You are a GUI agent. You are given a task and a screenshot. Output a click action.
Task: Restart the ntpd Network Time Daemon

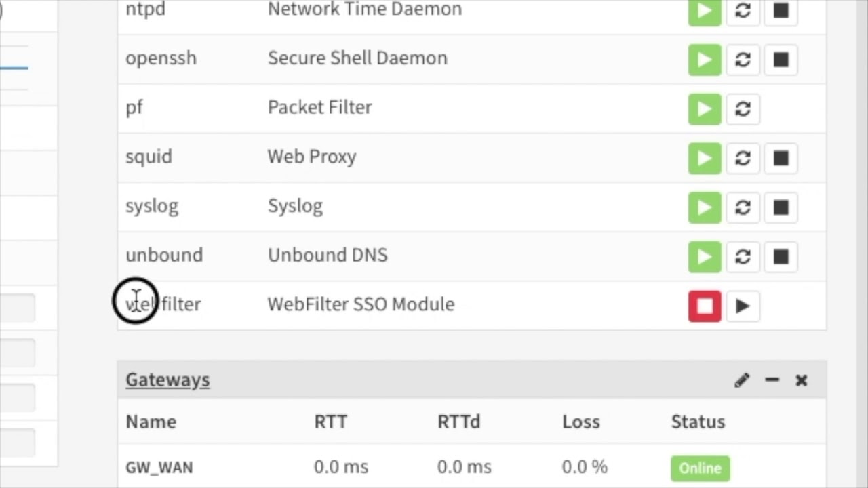click(743, 11)
